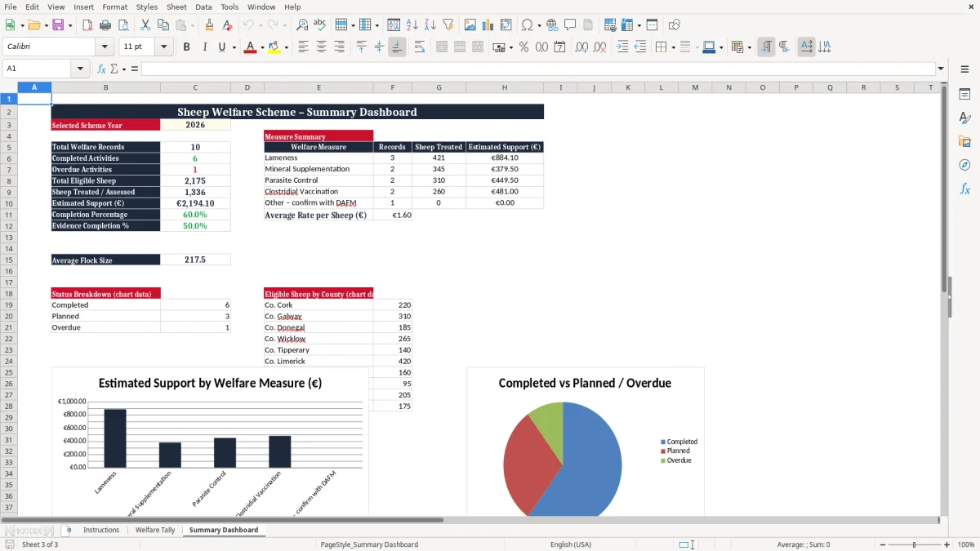Format cells as percent

[523, 47]
